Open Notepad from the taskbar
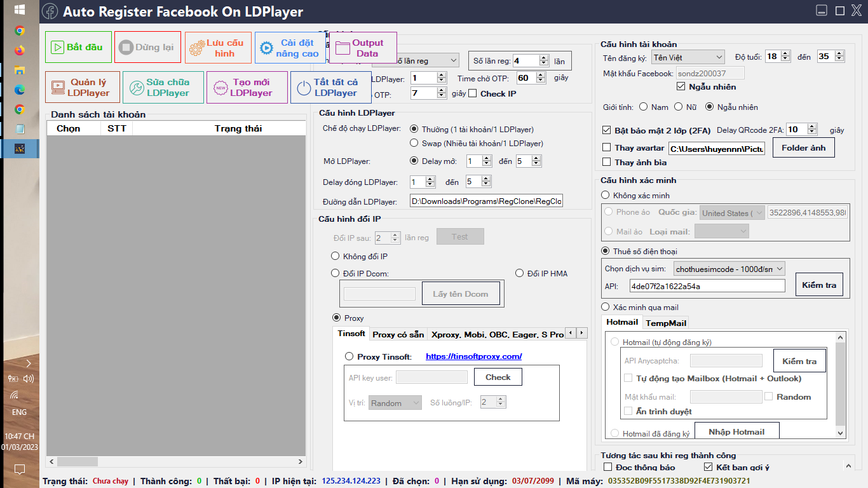Screen dimensions: 868x488 (20, 129)
